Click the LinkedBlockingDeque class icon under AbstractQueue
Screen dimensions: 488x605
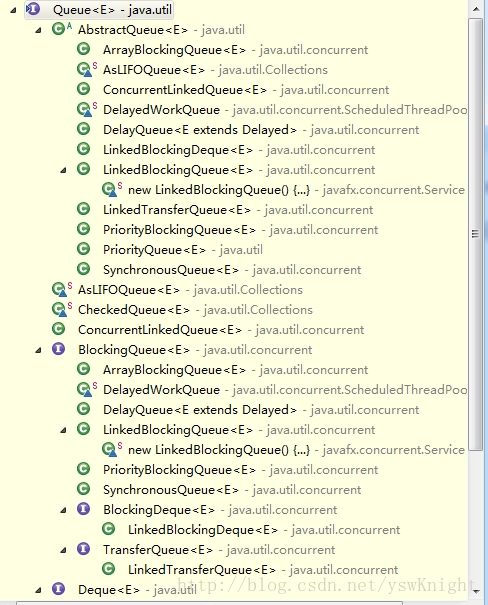pos(83,149)
